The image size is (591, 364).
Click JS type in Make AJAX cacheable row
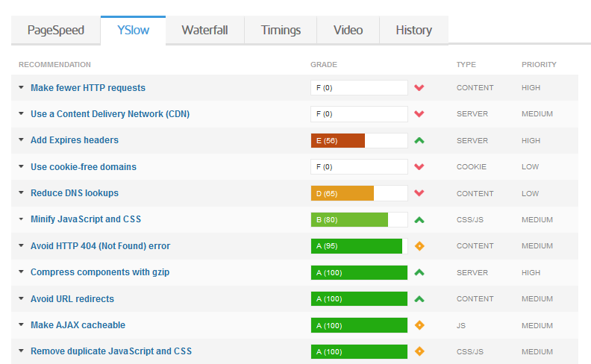(x=461, y=325)
